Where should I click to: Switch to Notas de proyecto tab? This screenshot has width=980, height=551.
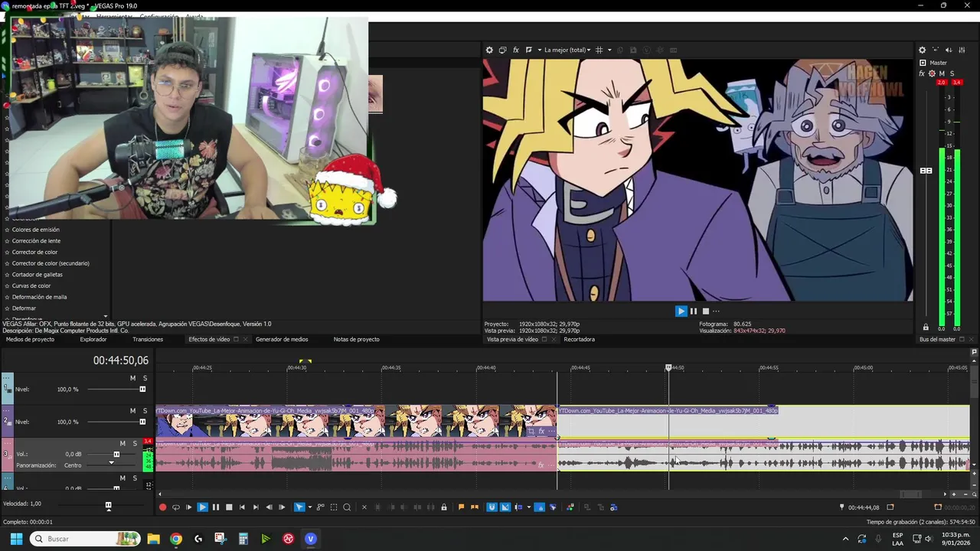tap(356, 339)
